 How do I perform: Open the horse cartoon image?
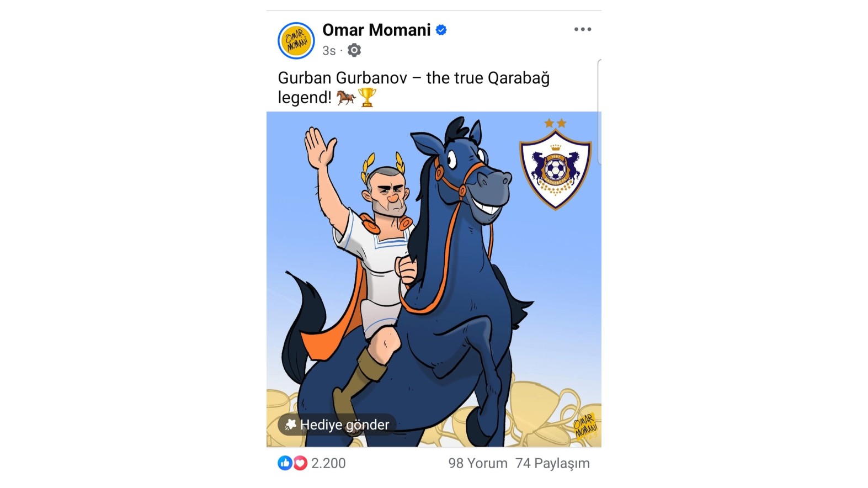pyautogui.click(x=434, y=279)
